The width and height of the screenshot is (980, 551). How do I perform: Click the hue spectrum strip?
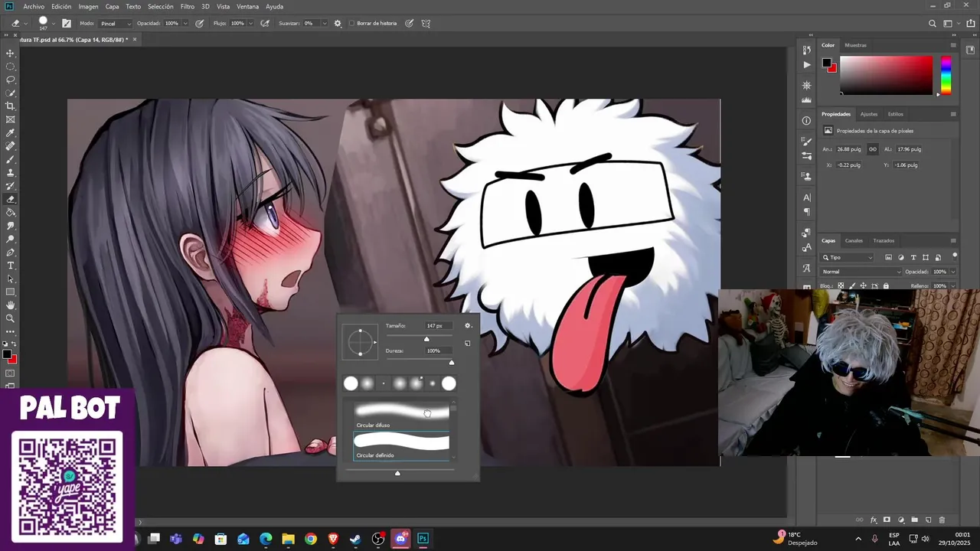pyautogui.click(x=946, y=75)
